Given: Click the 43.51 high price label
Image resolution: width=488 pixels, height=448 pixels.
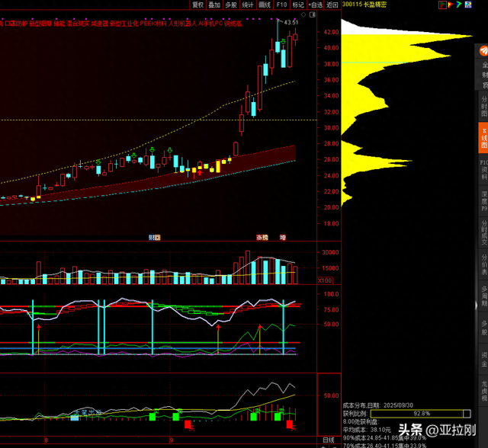Looking at the screenshot, I should click(291, 23).
